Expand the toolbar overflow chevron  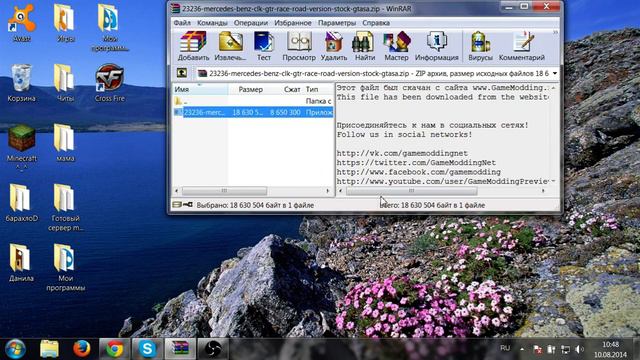click(x=555, y=32)
